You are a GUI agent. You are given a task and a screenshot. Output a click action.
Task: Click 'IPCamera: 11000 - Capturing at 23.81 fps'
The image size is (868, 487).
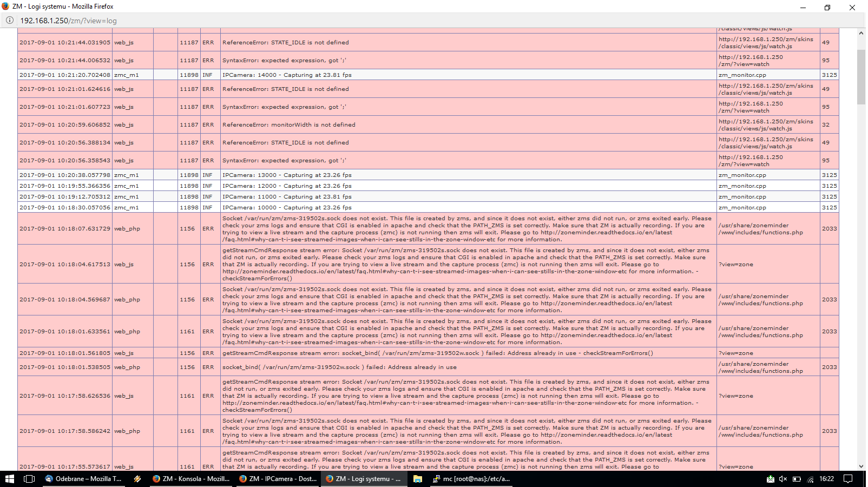pyautogui.click(x=287, y=196)
